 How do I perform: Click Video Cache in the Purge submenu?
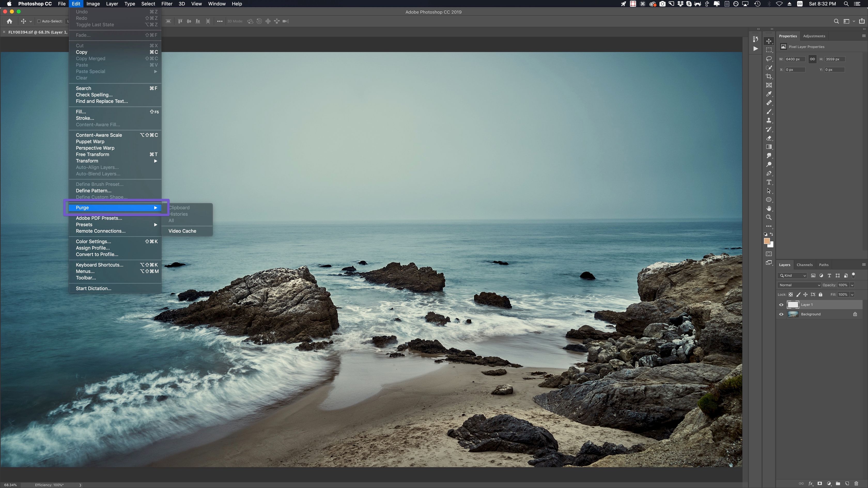pos(182,231)
